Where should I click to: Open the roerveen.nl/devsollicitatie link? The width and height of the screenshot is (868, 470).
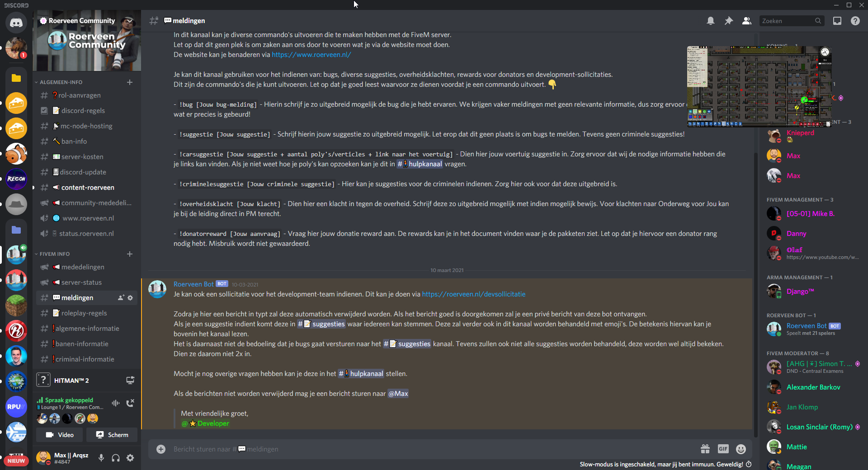(x=473, y=294)
